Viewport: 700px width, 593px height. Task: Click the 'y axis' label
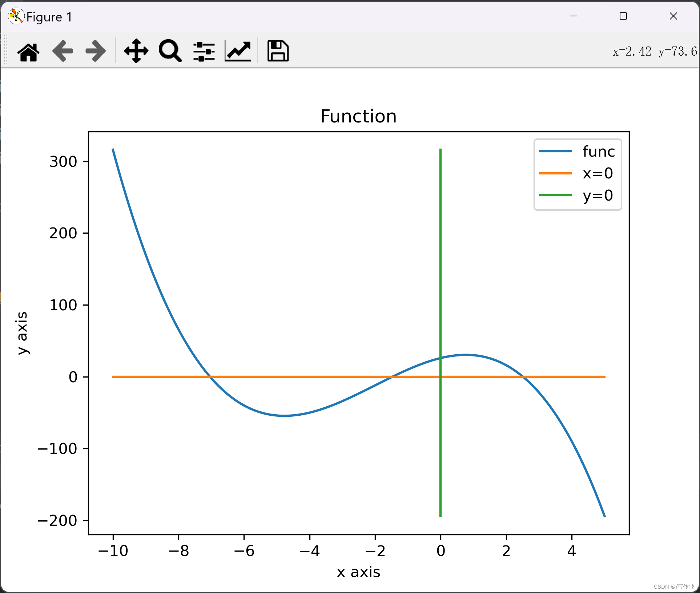click(23, 333)
